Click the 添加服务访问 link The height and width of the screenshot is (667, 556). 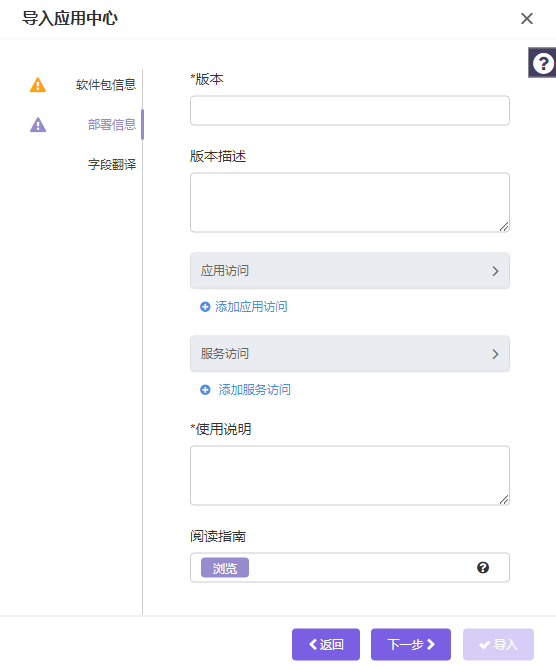(254, 390)
